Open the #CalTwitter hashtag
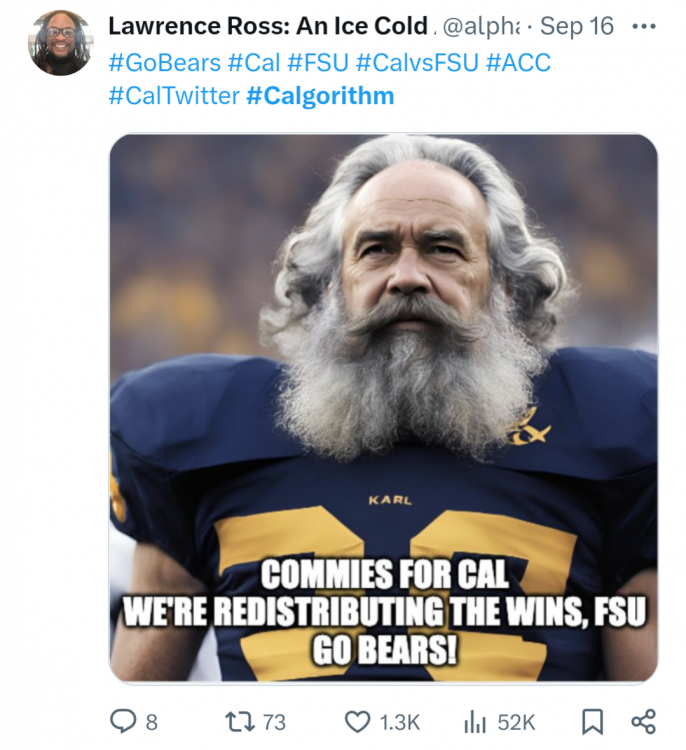Image resolution: width=686 pixels, height=750 pixels. pyautogui.click(x=173, y=96)
